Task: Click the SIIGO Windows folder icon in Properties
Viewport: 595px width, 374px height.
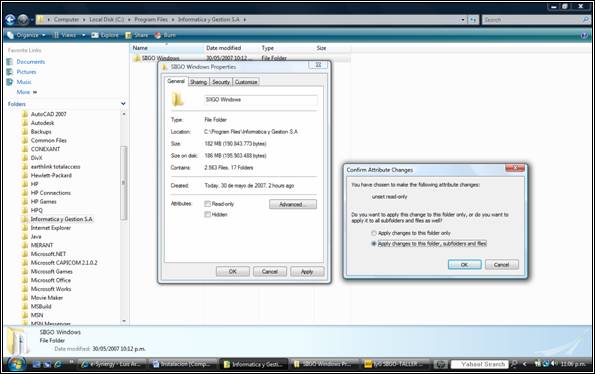Action: point(178,100)
